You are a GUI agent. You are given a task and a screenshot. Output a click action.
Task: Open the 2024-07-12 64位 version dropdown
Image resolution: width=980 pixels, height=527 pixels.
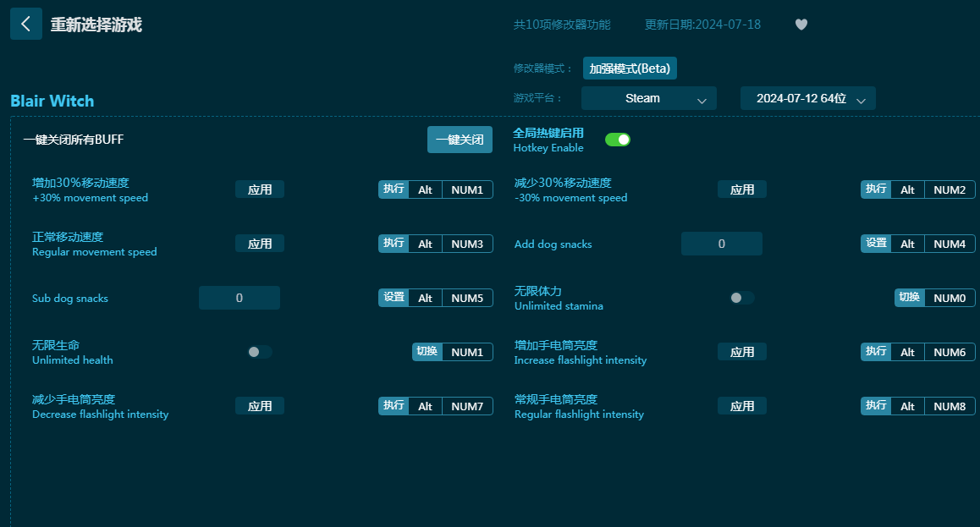tap(807, 98)
